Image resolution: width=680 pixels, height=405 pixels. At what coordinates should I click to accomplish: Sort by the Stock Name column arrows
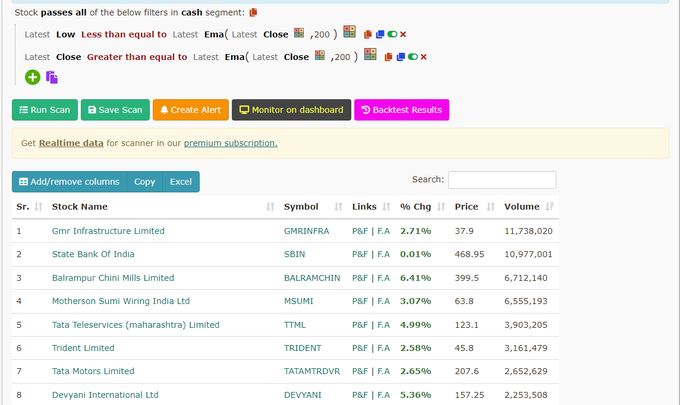click(270, 207)
